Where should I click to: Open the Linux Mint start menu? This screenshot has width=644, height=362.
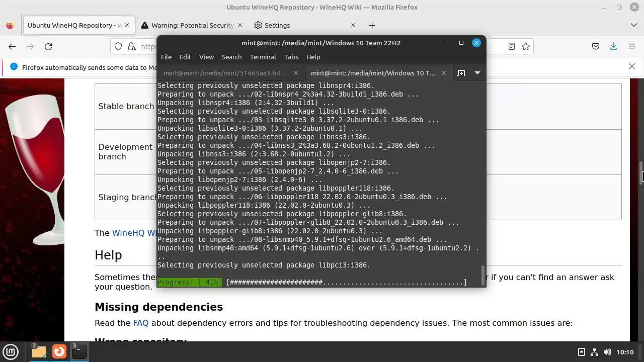pos(11,351)
